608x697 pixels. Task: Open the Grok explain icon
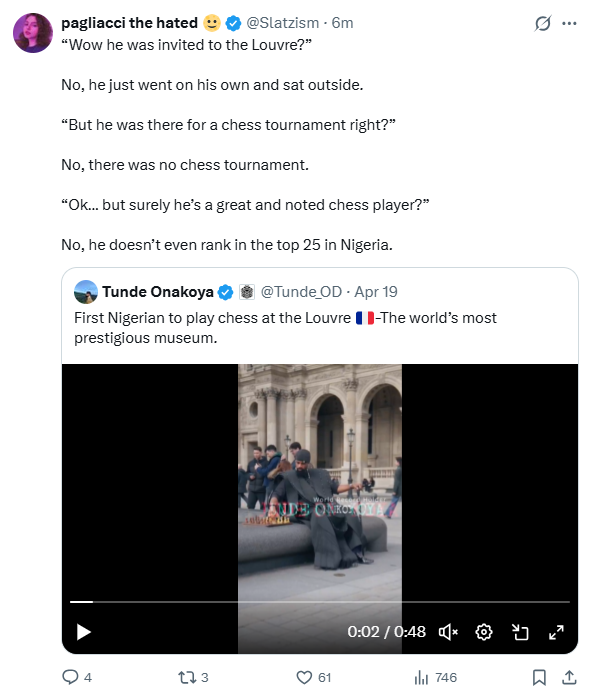pyautogui.click(x=543, y=23)
